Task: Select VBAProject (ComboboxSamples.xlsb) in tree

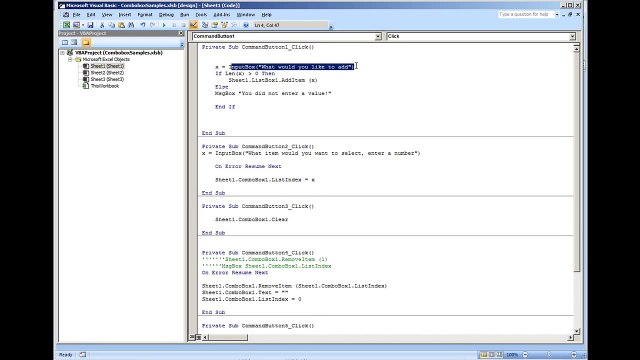Action: point(118,53)
